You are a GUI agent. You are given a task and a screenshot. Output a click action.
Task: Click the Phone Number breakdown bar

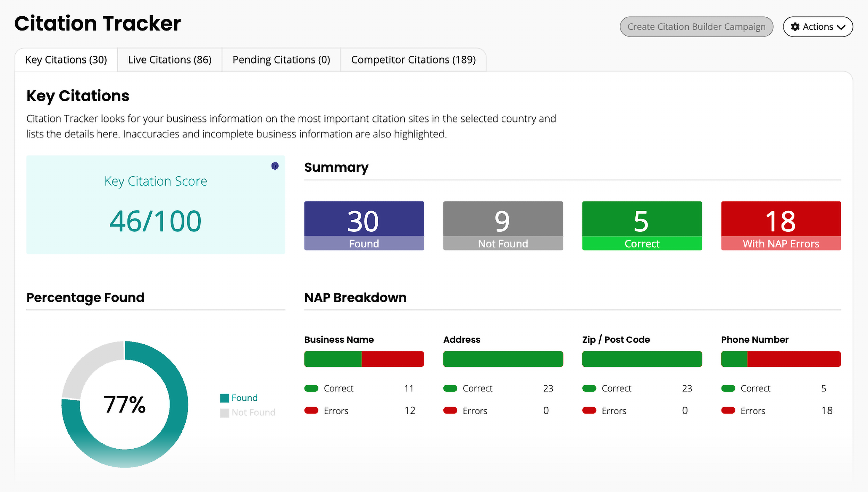781,359
